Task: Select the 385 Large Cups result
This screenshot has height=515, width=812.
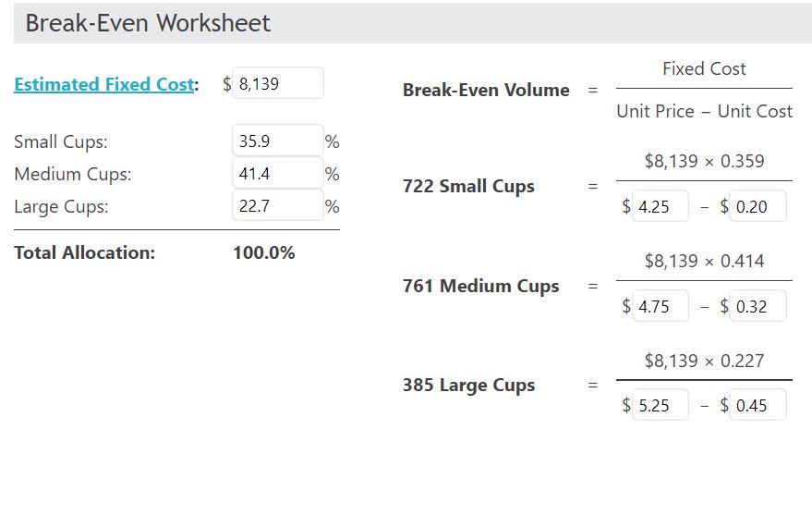Action: click(468, 386)
